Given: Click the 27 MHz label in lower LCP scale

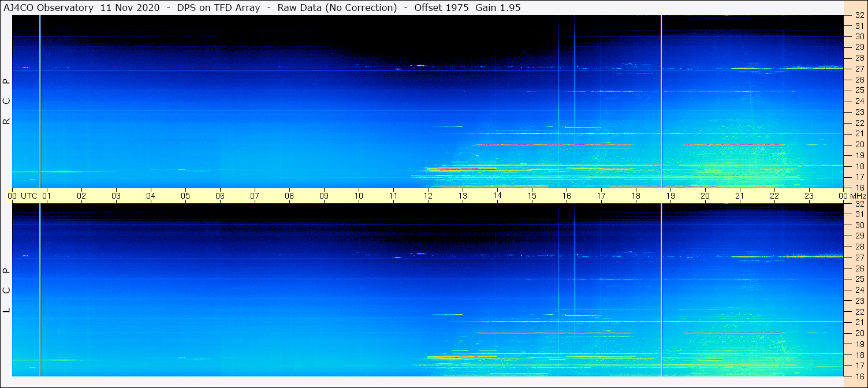Looking at the screenshot, I should pos(859,258).
